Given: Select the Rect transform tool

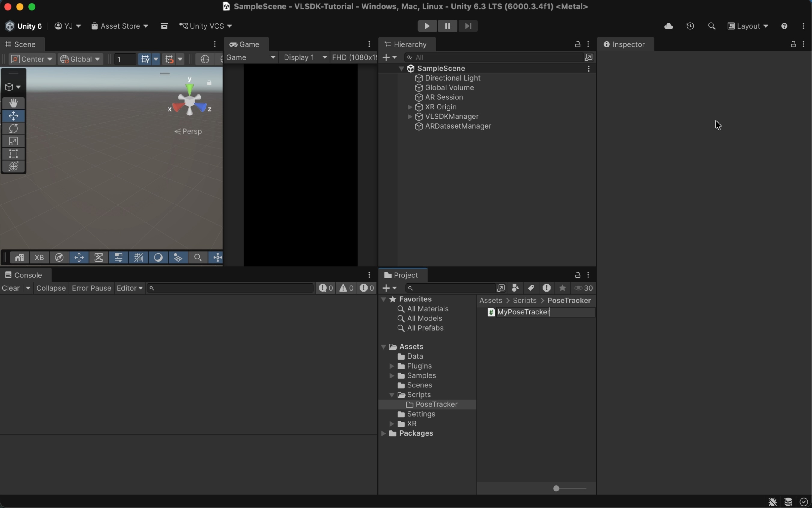Looking at the screenshot, I should tap(14, 154).
